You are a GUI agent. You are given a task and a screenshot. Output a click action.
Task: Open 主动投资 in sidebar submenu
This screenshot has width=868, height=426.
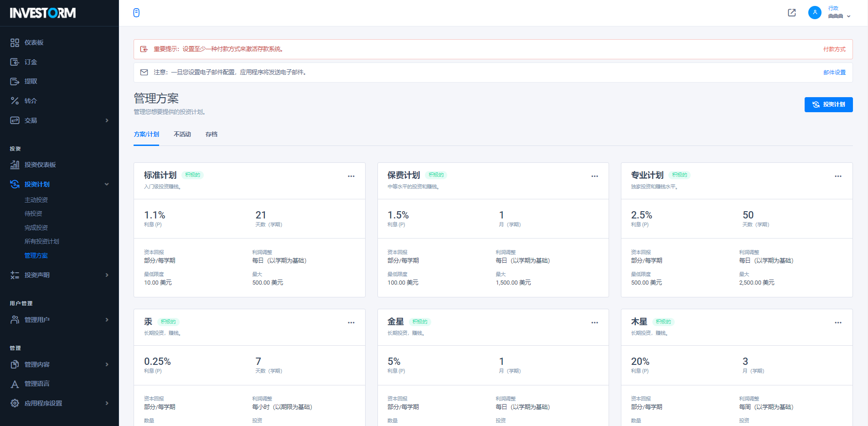point(36,200)
